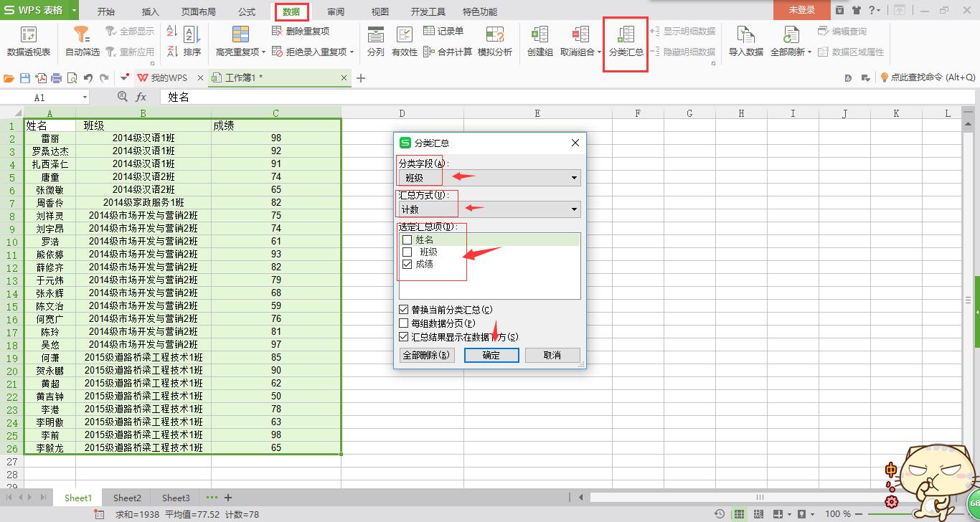Viewport: 980px width, 522px height.
Task: Enable 每组数据分页 page break checkbox
Action: (x=404, y=323)
